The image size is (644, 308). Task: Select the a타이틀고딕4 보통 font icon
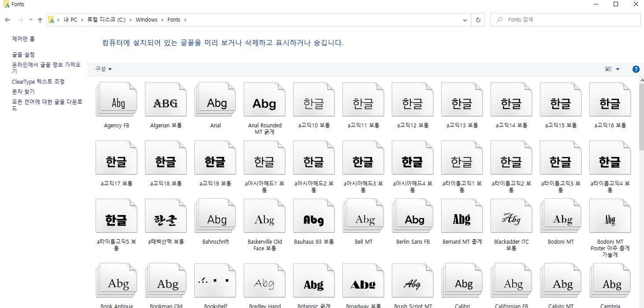click(x=610, y=158)
